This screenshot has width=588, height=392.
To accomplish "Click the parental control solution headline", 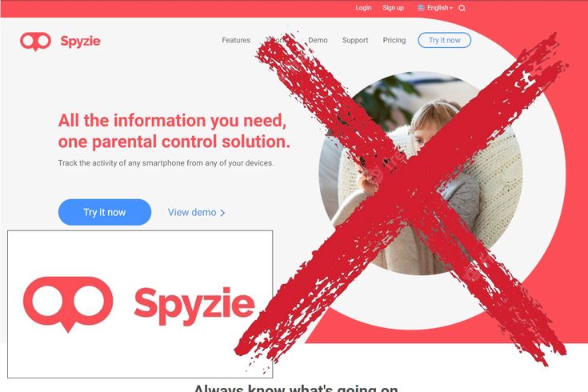I will tap(174, 131).
